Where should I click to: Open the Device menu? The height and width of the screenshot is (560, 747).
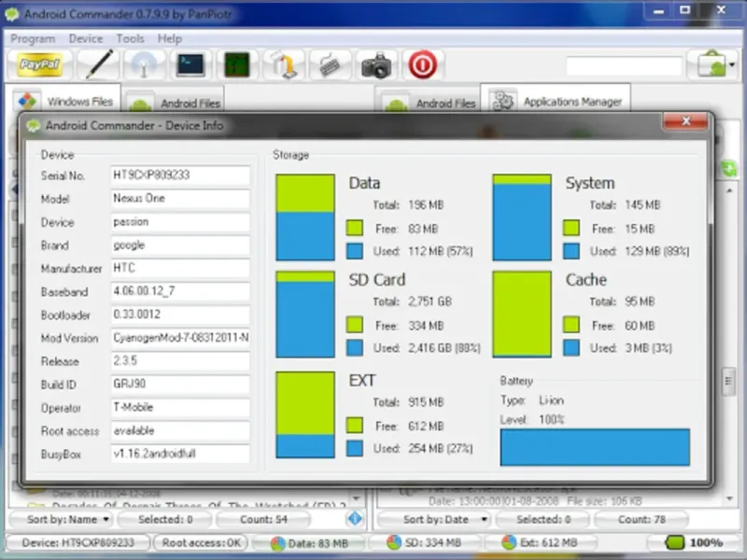[86, 38]
